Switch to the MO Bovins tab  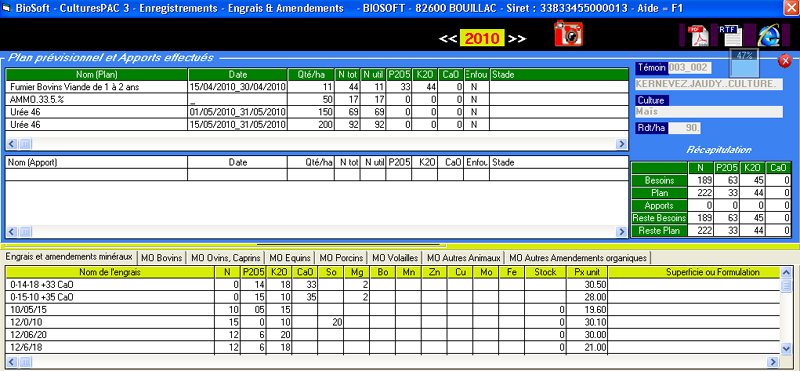(162, 258)
